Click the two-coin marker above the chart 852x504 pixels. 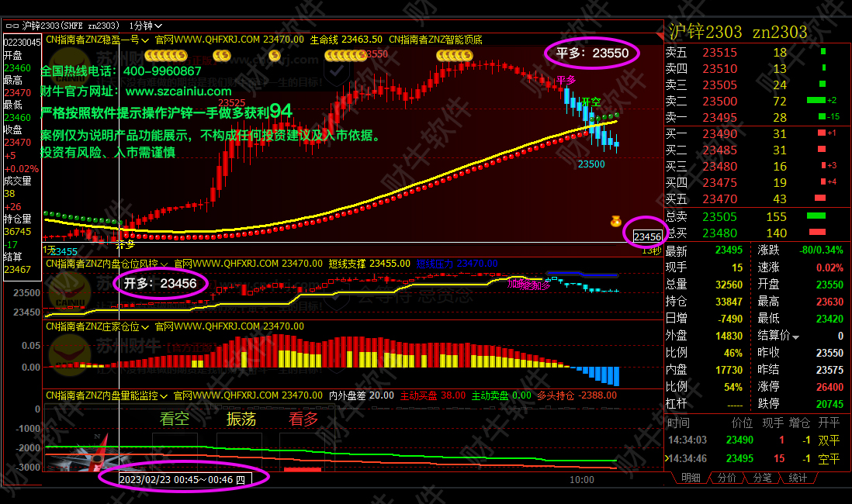(222, 55)
